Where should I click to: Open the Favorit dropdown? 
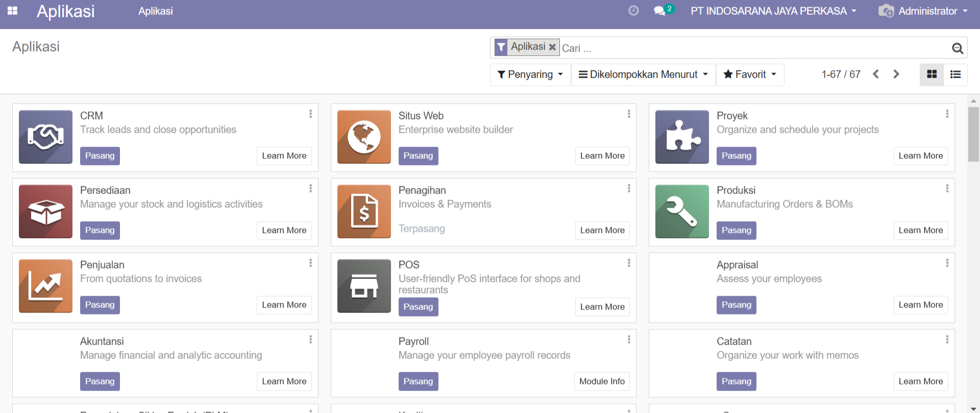tap(750, 75)
